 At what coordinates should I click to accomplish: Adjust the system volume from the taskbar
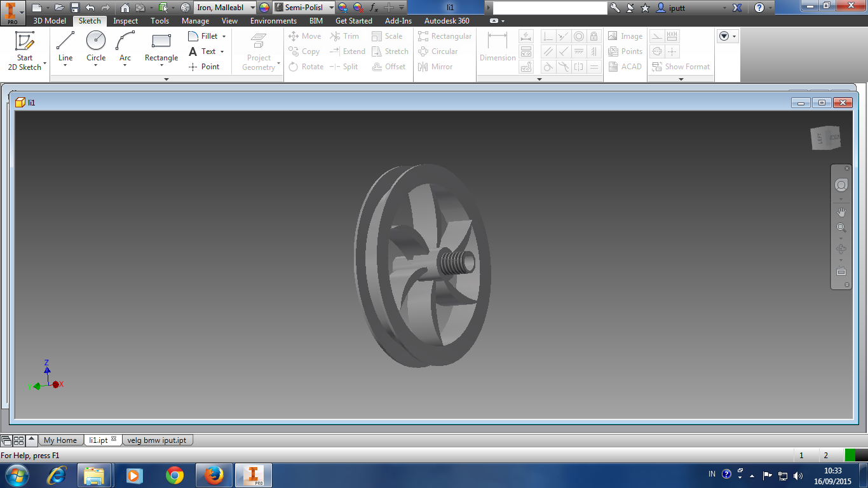click(799, 474)
